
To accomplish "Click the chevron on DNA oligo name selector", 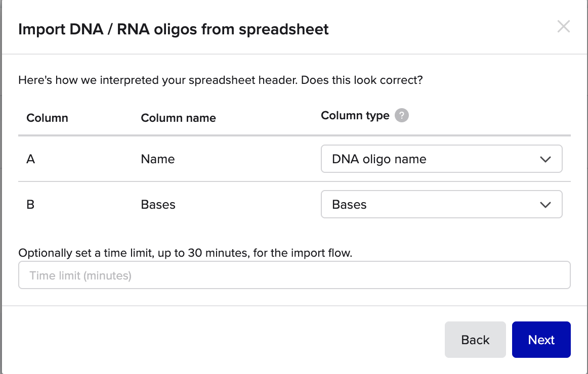I will (545, 159).
